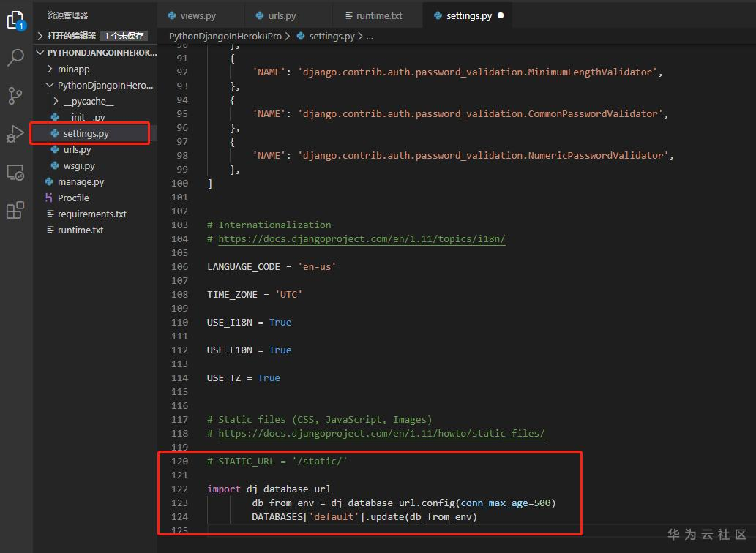Expand the __pycache__ folder
This screenshot has height=553, width=756.
coord(56,101)
